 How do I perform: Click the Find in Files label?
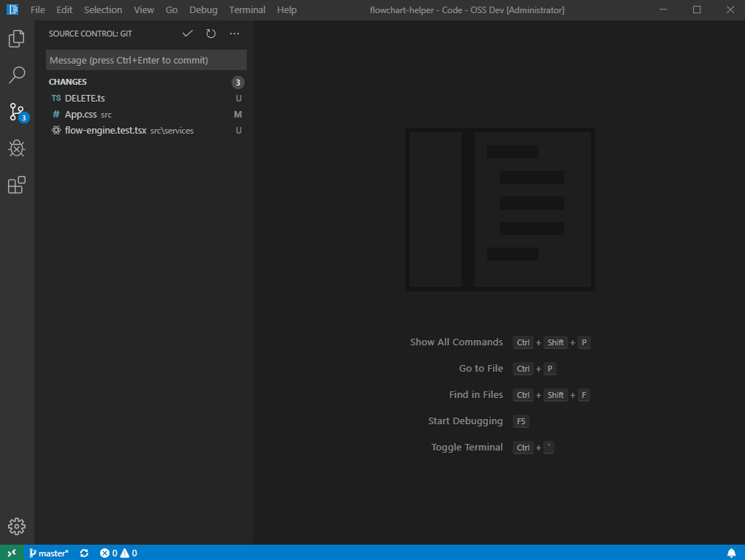tap(476, 395)
